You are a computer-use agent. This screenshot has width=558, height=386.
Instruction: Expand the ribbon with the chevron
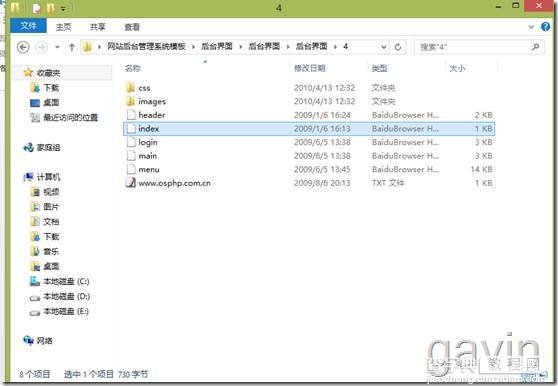pyautogui.click(x=531, y=27)
